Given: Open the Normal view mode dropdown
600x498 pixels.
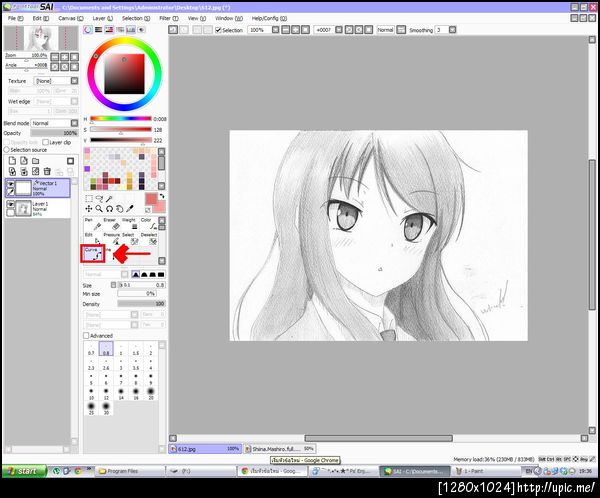Looking at the screenshot, I should point(385,29).
